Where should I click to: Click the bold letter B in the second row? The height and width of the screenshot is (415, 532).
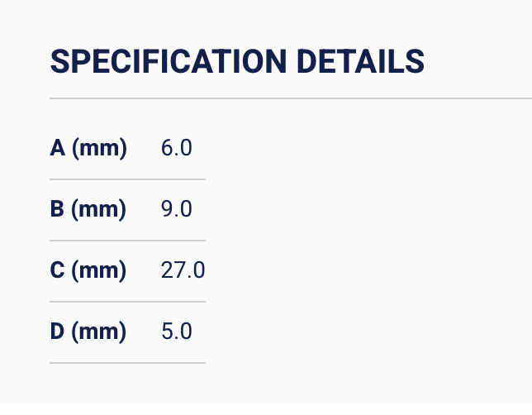(x=58, y=210)
